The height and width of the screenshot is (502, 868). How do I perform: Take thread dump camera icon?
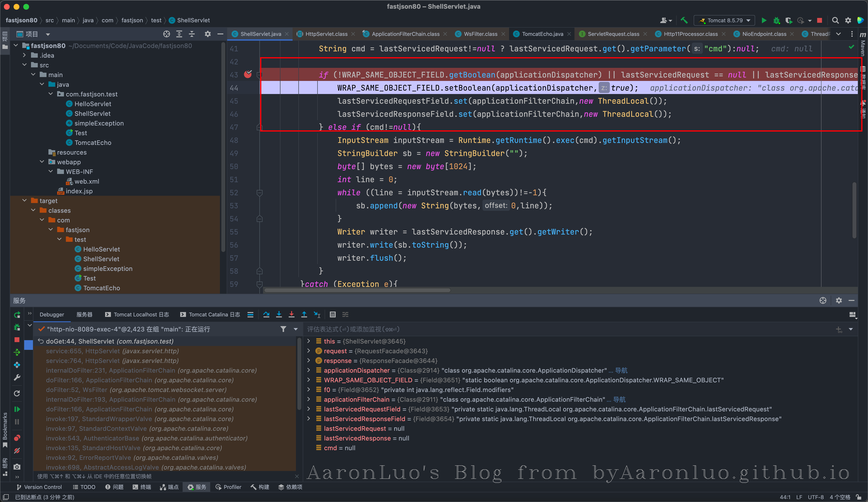click(x=17, y=467)
